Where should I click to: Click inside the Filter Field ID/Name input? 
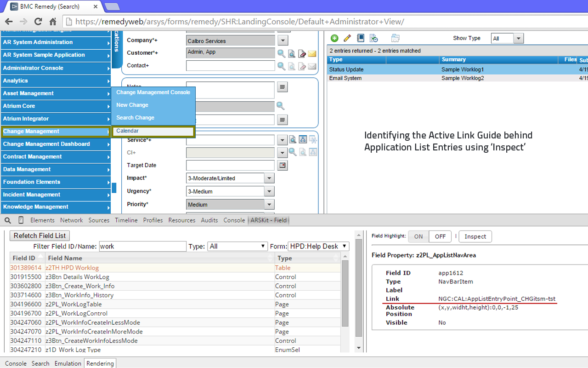142,246
